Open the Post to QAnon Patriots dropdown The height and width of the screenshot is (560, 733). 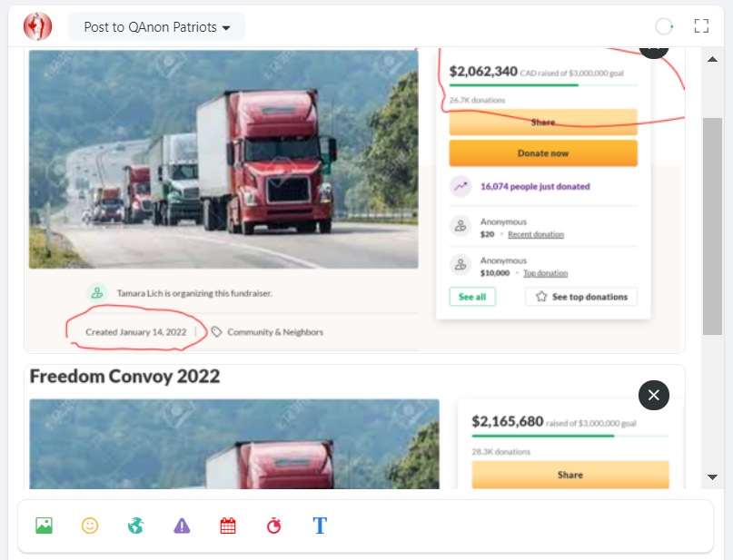(x=156, y=26)
